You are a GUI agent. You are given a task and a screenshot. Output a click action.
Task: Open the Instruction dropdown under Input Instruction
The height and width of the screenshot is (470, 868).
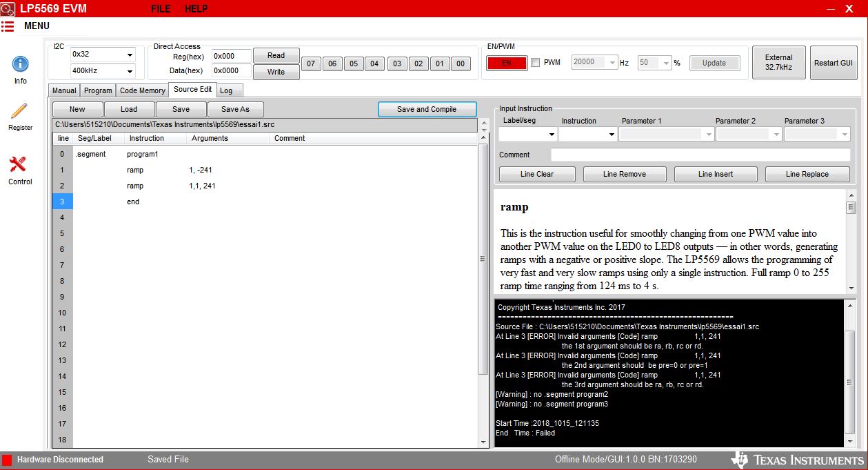tap(587, 133)
